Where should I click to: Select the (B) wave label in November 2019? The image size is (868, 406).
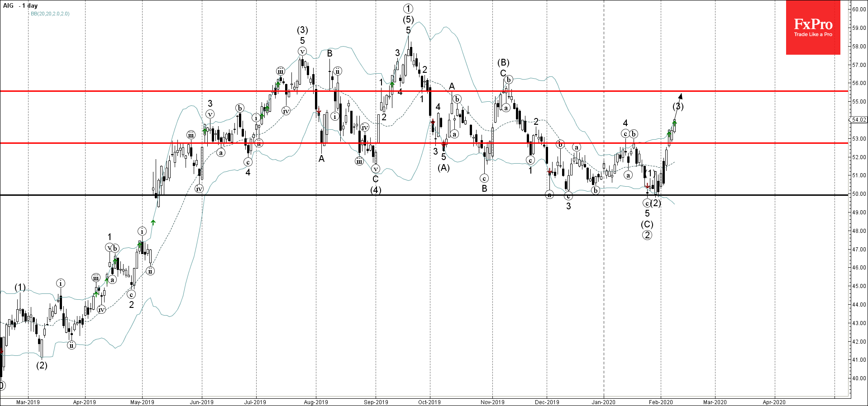pyautogui.click(x=503, y=62)
